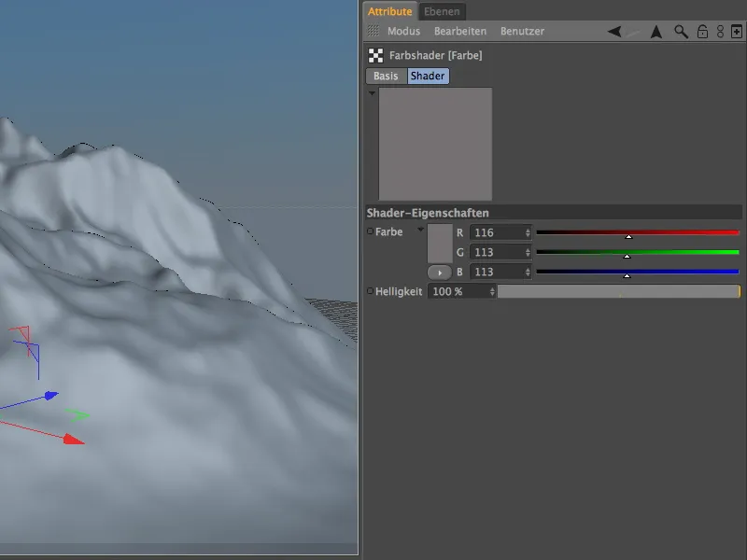
Task: Click the Helligkeit stepper arrows
Action: (x=492, y=291)
